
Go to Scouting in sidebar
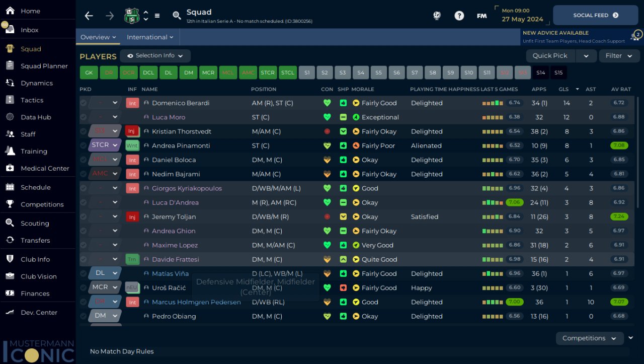pos(35,224)
